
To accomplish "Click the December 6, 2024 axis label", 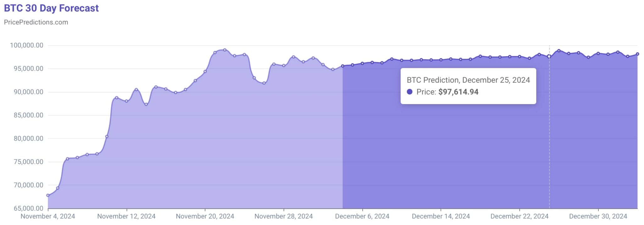I will 362,217.
